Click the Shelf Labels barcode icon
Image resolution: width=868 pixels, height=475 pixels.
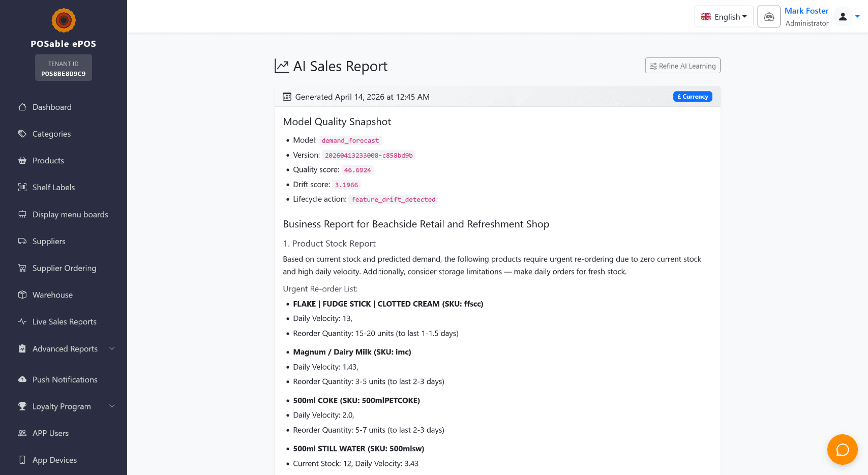pos(22,187)
